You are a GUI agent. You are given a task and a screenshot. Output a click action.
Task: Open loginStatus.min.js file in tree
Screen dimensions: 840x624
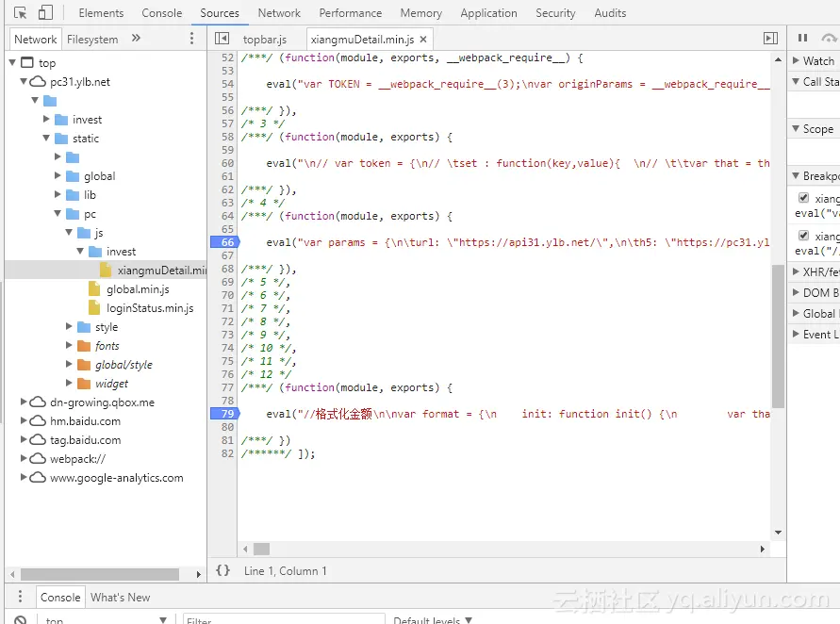pos(150,308)
